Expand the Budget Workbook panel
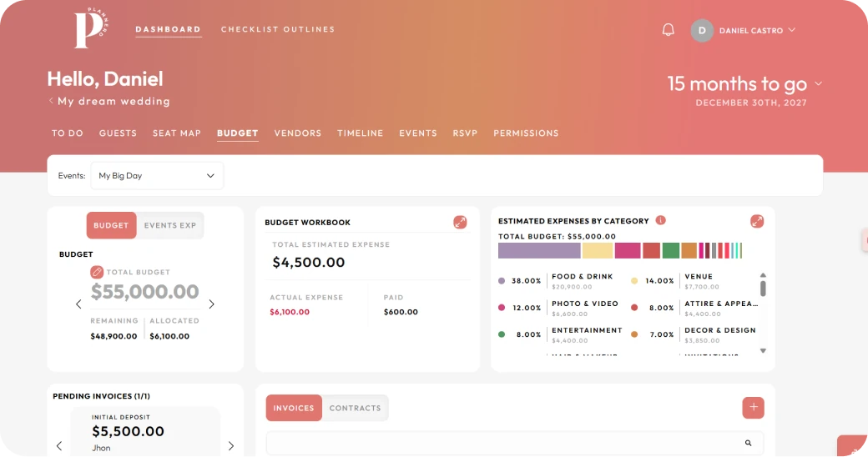The image size is (868, 457). pos(460,223)
